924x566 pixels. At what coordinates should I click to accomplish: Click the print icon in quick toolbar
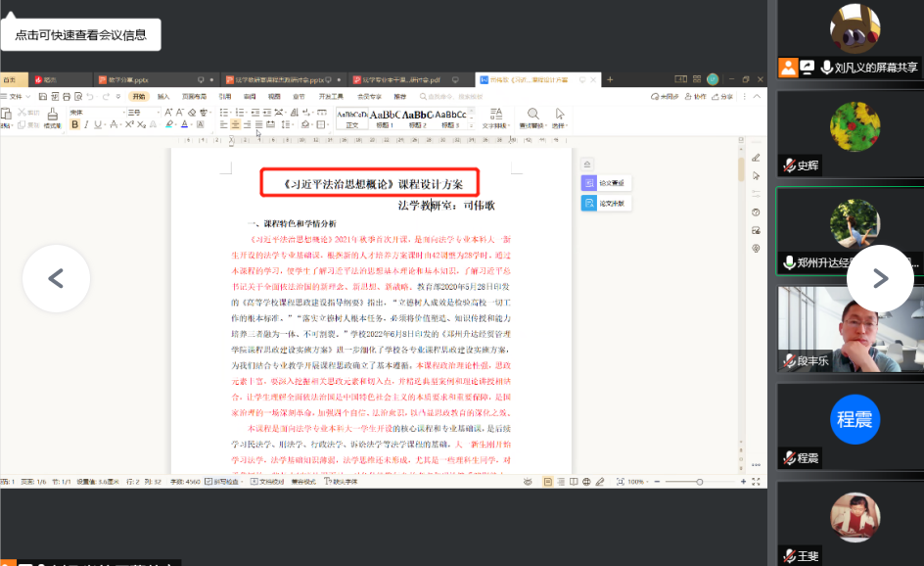(x=67, y=97)
